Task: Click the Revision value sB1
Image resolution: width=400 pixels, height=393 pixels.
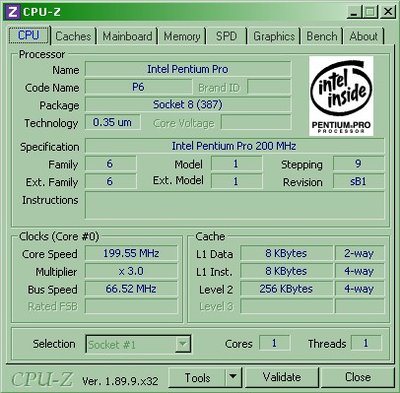Action: 358,181
